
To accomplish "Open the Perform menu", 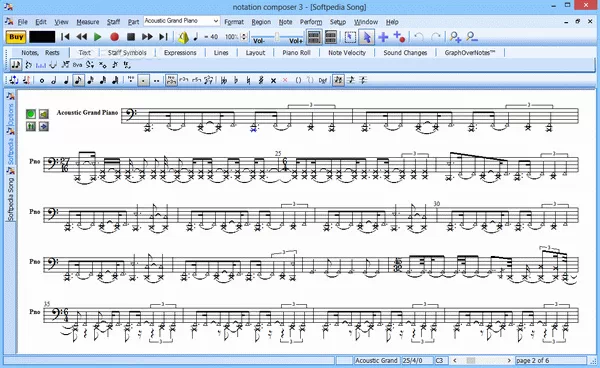I will (311, 22).
